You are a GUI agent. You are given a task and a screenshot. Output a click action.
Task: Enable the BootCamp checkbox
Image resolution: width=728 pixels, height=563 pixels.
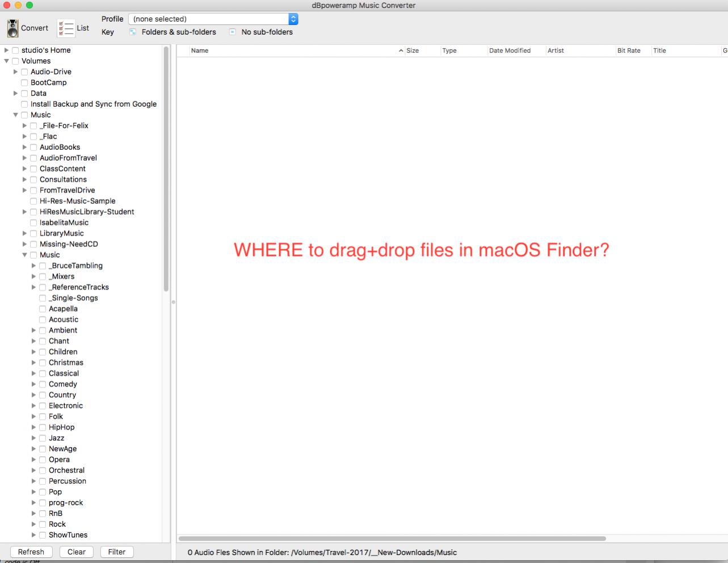point(24,83)
